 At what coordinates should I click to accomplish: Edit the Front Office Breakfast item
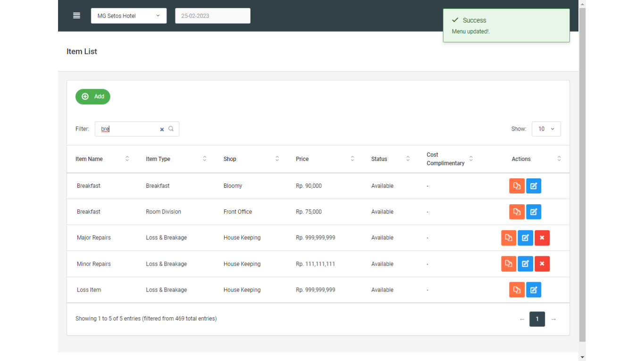click(534, 212)
